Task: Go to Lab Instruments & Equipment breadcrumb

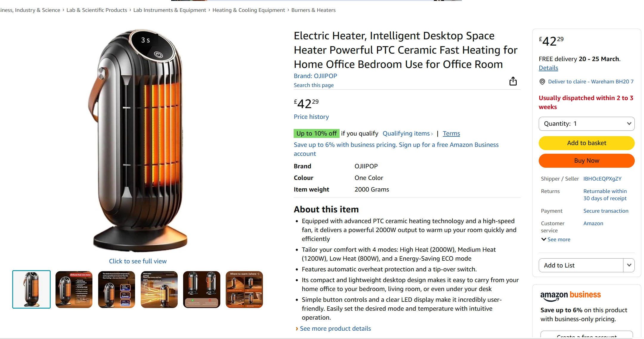Action: point(169,10)
